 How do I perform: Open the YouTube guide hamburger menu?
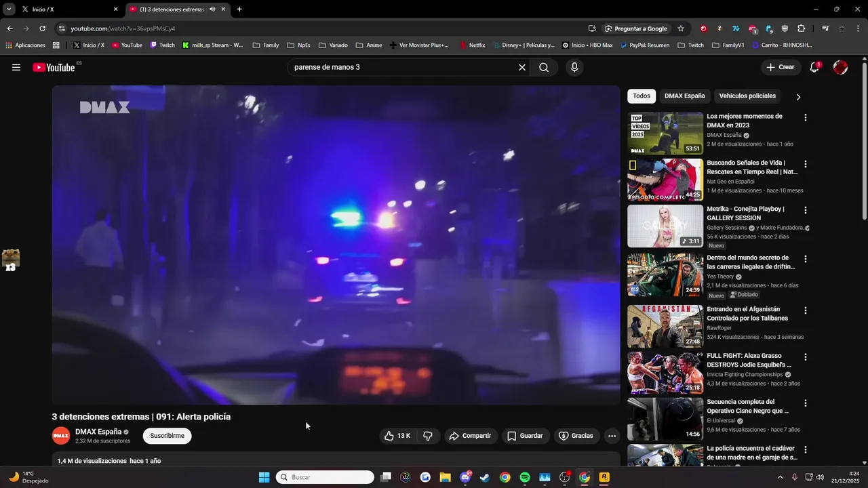pyautogui.click(x=16, y=67)
